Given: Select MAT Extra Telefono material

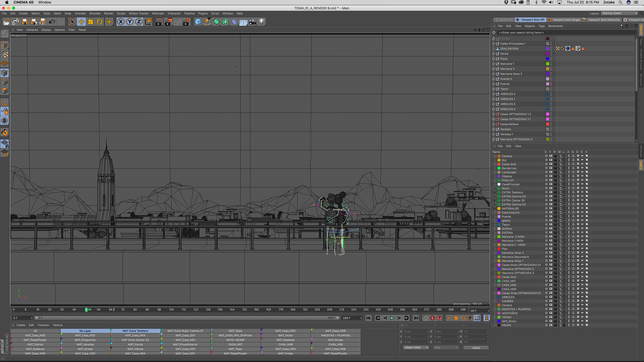Looking at the screenshot, I should (x=136, y=331).
